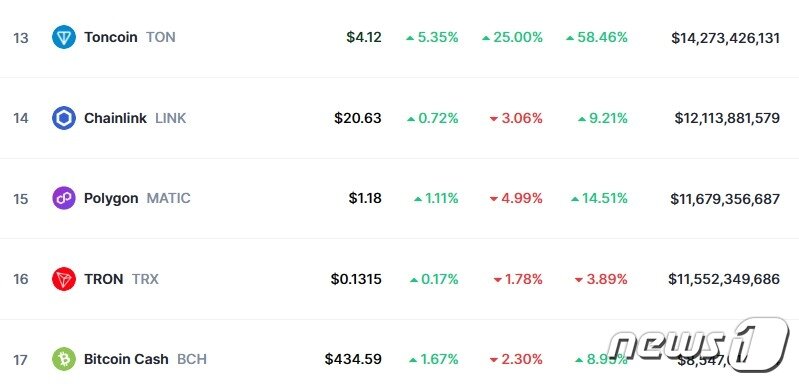Open the Polygon coin name link
The width and height of the screenshot is (799, 384).
point(111,198)
